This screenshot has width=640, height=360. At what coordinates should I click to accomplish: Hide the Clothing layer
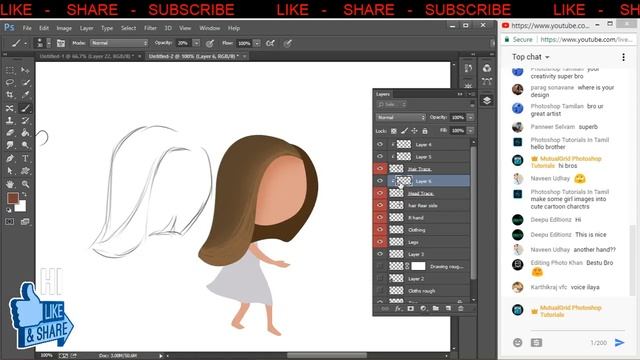click(380, 229)
